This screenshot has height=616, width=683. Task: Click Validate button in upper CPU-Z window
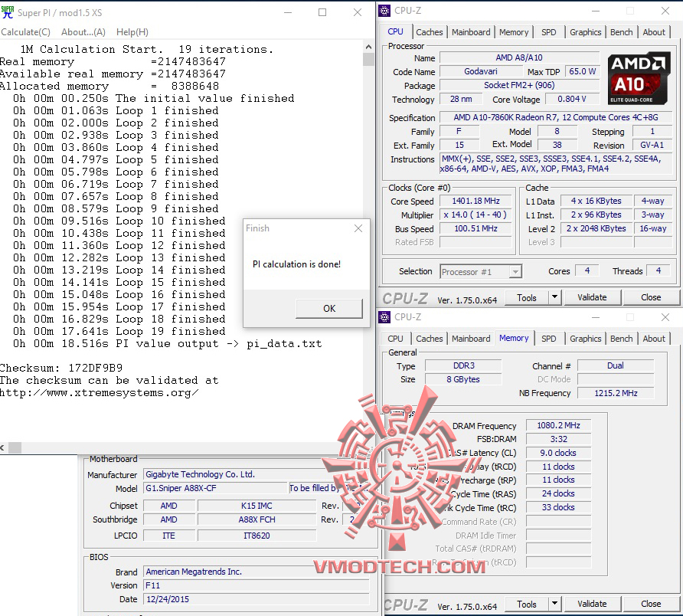pos(592,298)
